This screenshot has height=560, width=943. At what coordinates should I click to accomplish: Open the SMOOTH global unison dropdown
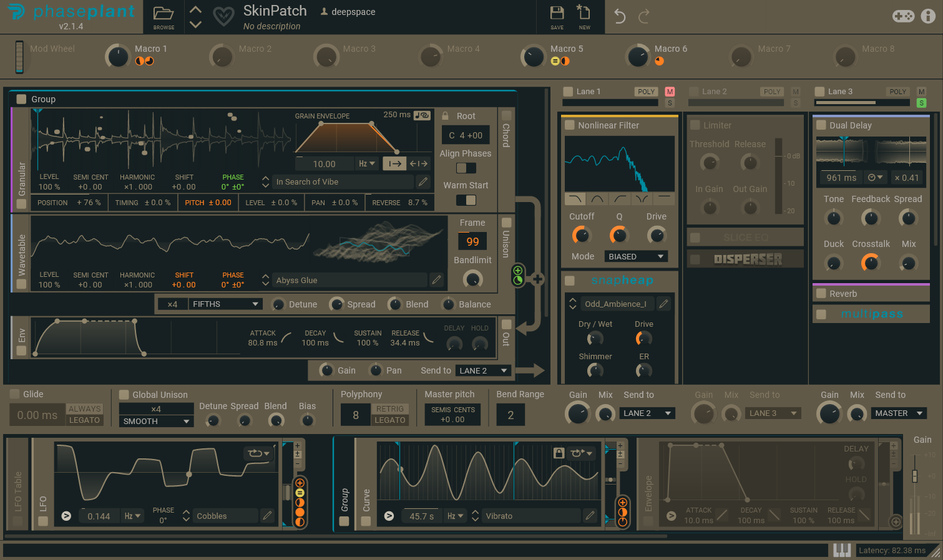tap(156, 422)
